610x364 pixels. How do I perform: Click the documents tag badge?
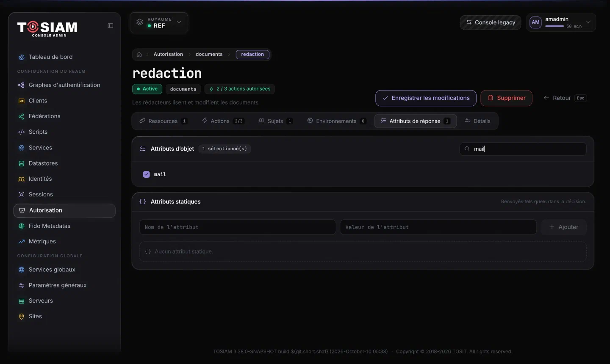(x=183, y=89)
